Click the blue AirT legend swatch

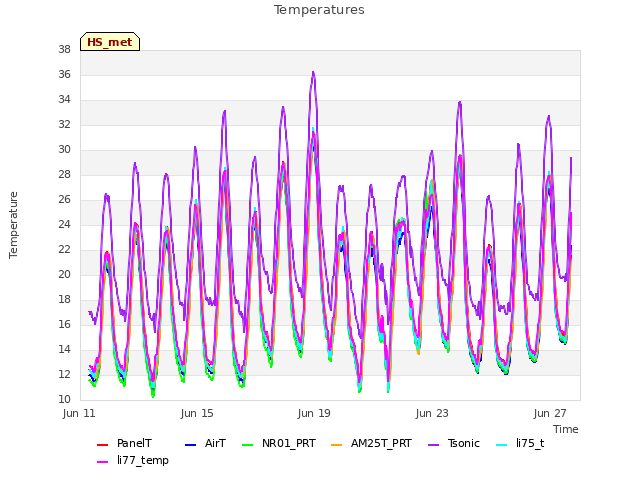click(x=191, y=444)
